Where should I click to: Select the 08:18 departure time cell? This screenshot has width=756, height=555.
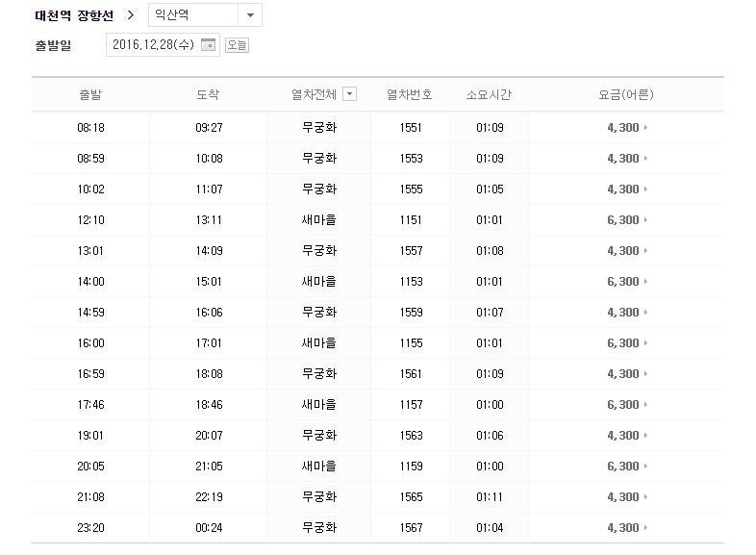click(90, 128)
